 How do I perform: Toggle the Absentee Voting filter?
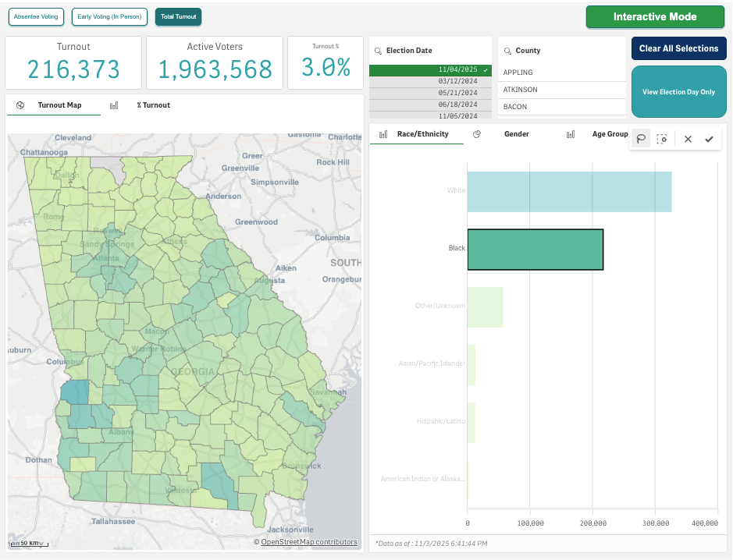click(x=37, y=16)
